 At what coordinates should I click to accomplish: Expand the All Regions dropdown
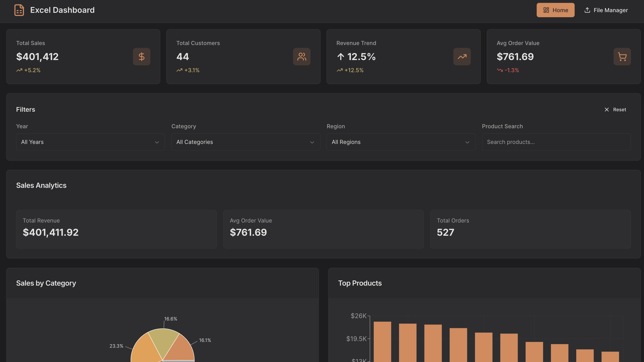pyautogui.click(x=401, y=142)
